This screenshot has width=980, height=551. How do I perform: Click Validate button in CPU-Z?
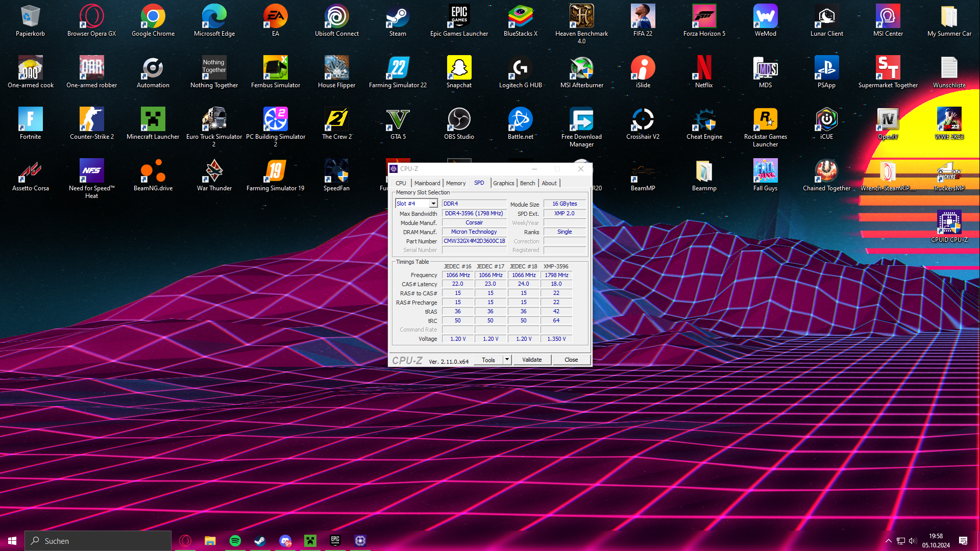[532, 359]
